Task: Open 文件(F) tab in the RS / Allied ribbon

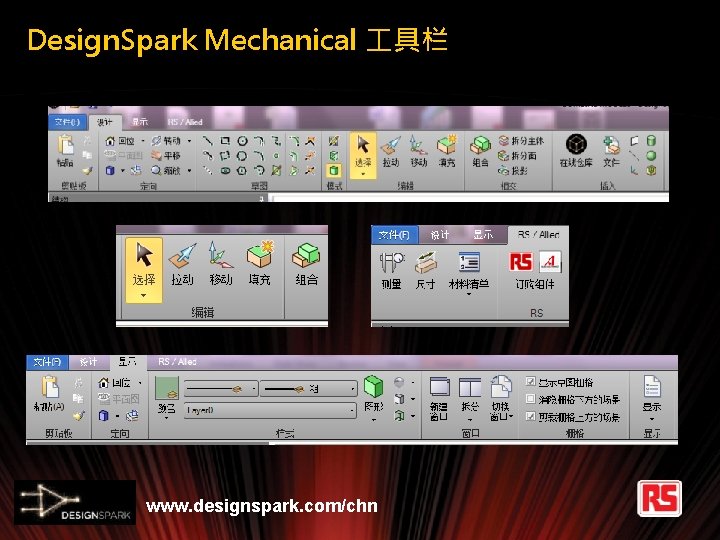Action: tap(394, 235)
